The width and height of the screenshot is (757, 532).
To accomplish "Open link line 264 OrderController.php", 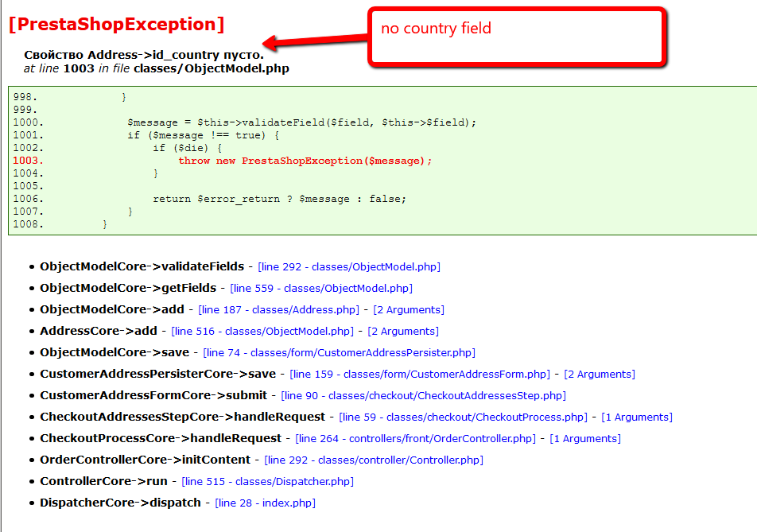I will 415,439.
